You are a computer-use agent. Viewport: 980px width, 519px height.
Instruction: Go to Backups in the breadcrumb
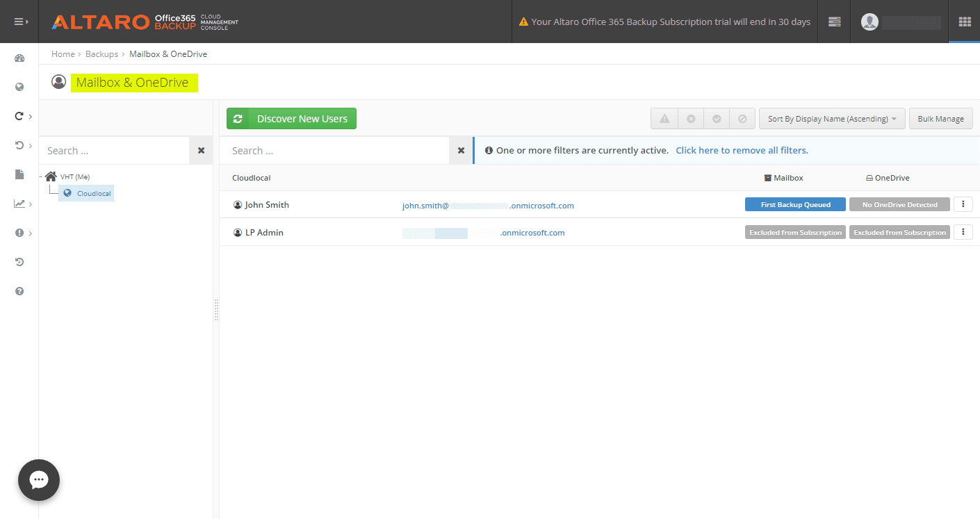click(x=101, y=53)
